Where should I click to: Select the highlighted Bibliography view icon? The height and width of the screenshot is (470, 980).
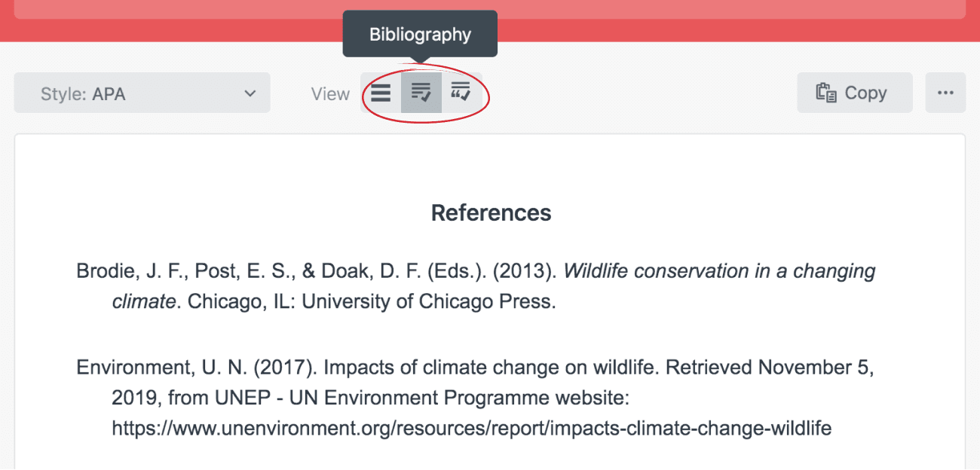click(x=421, y=93)
